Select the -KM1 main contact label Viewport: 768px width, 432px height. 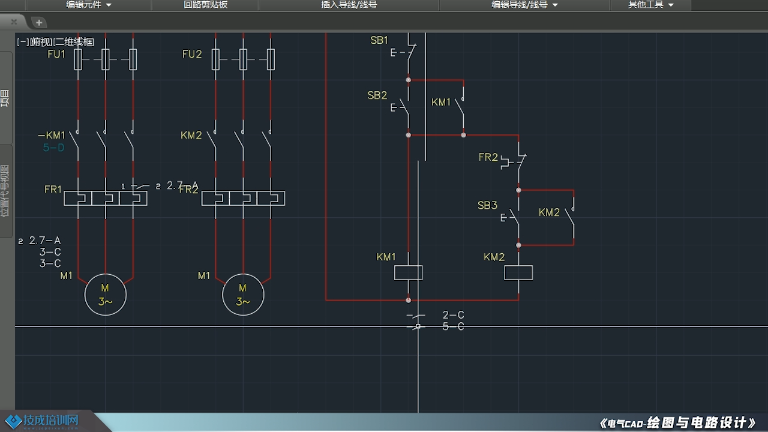[x=51, y=135]
